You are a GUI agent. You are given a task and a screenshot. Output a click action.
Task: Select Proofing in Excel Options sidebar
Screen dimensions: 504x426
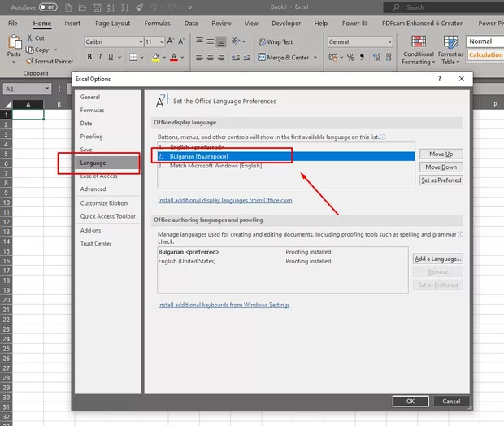tap(92, 137)
